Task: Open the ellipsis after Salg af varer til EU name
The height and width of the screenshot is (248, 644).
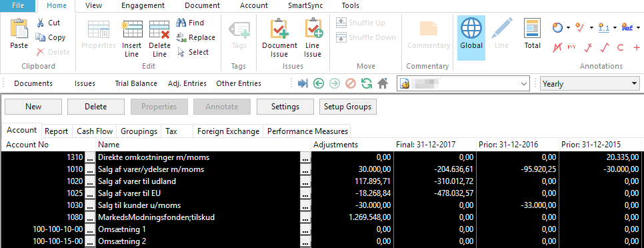Action: click(305, 193)
